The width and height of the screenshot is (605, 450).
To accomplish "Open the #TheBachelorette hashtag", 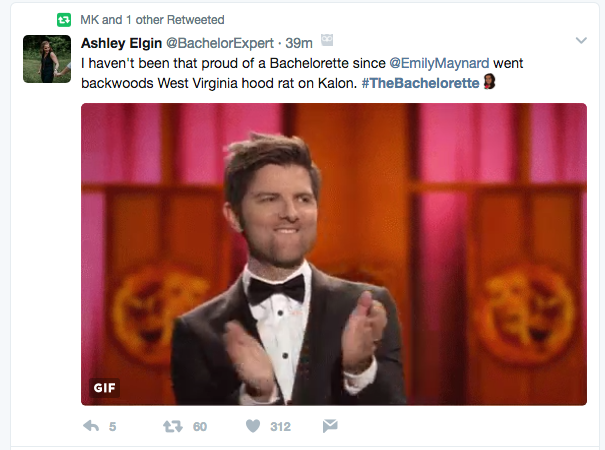I will tap(423, 81).
